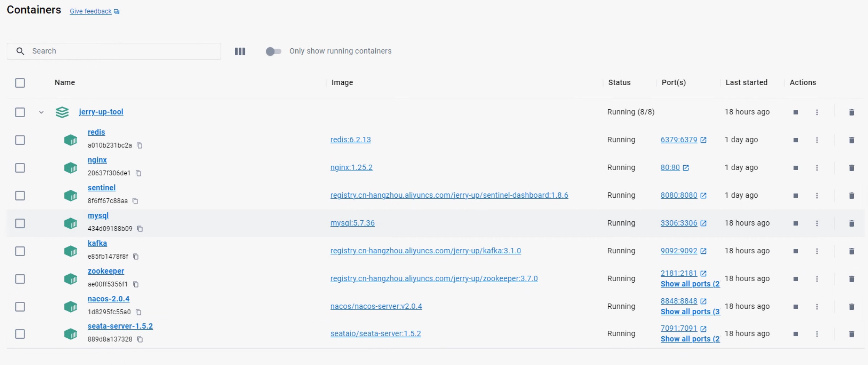The width and height of the screenshot is (868, 365).
Task: Copy sentinel container ID 8f6ff67c88aa
Action: click(x=135, y=201)
